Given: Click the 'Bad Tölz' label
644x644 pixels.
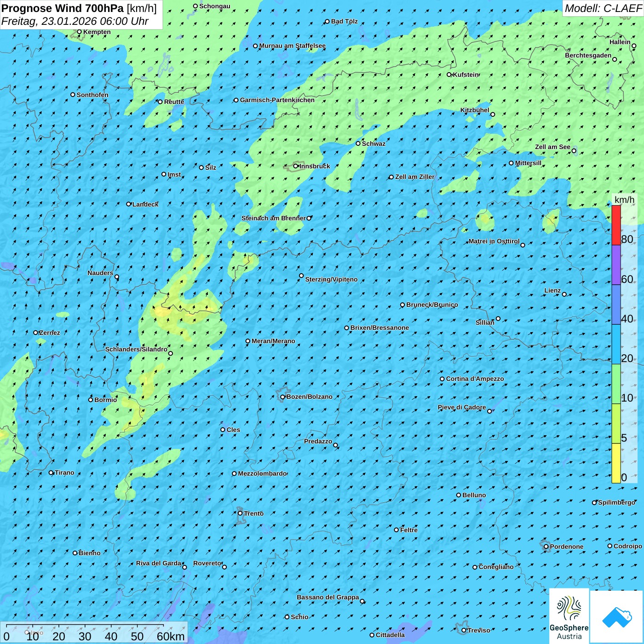Looking at the screenshot, I should 344,21.
